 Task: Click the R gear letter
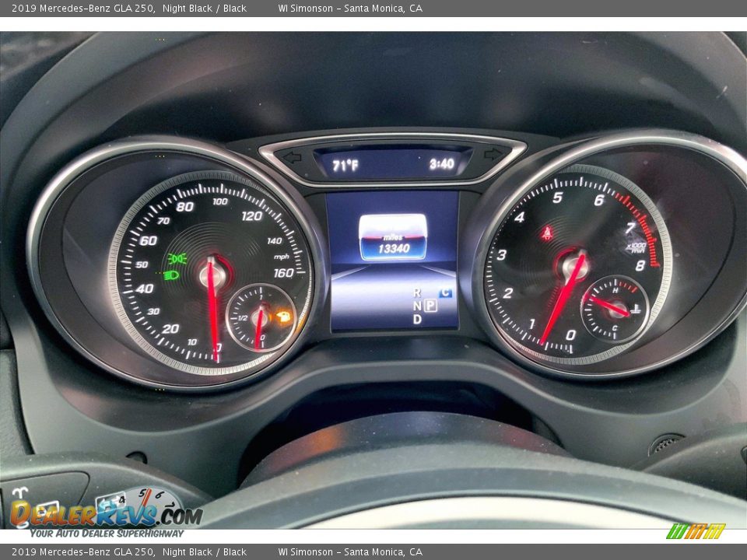point(417,292)
